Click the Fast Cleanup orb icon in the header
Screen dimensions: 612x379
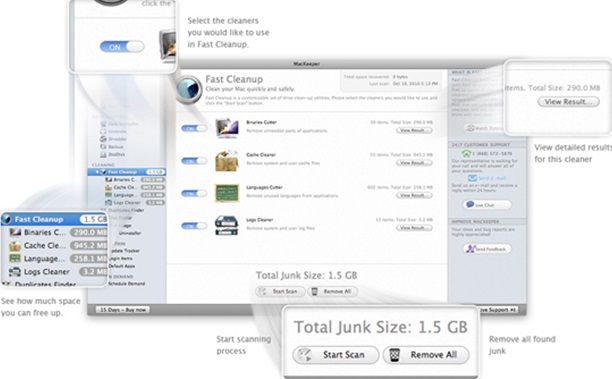(189, 89)
